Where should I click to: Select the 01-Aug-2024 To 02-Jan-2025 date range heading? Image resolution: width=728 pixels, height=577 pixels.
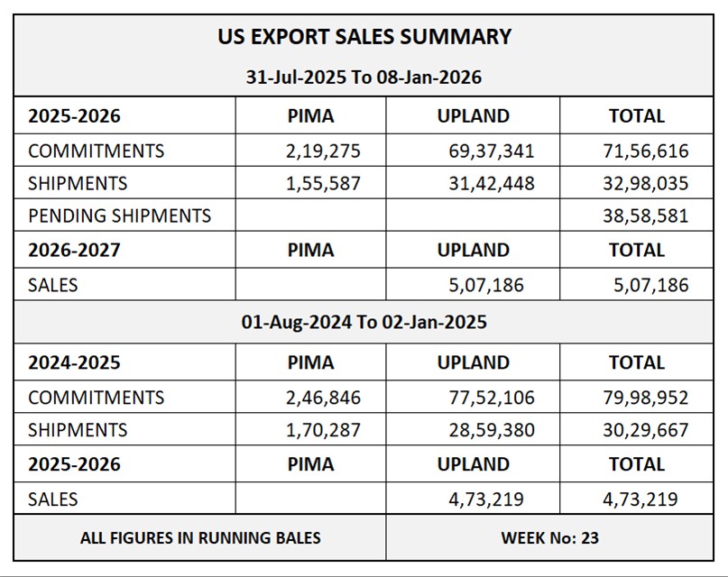[364, 323]
